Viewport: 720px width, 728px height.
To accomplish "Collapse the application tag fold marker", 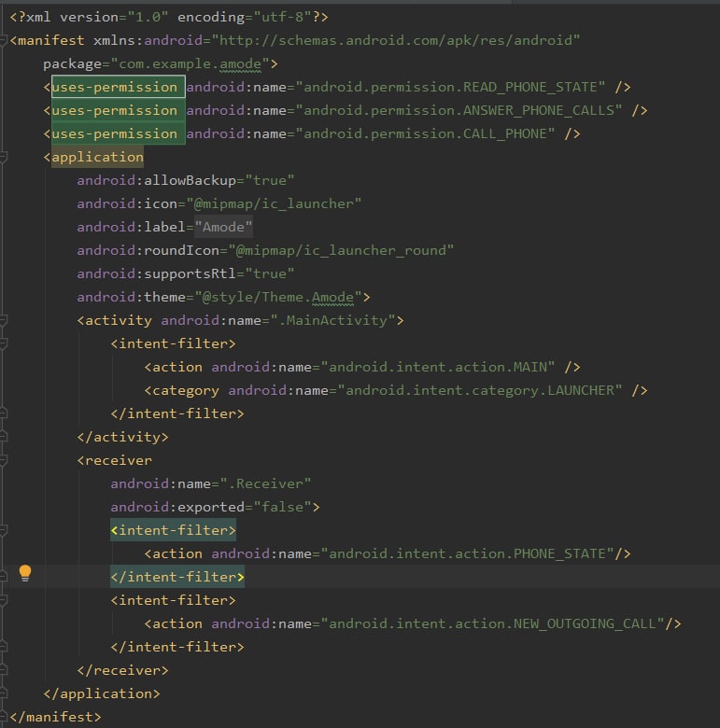I will tap(3, 158).
